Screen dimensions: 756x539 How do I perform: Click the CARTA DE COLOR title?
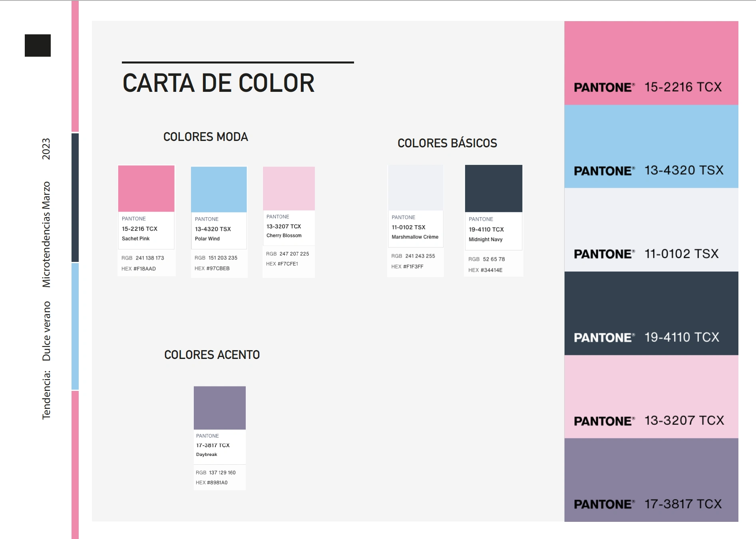point(219,83)
